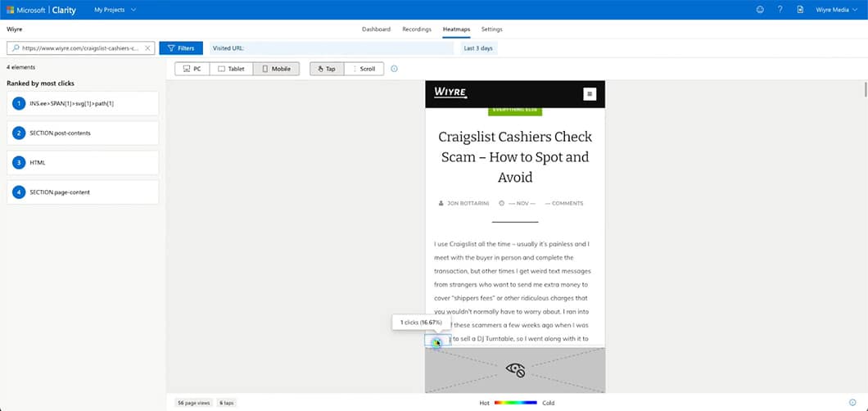Select ranked element HTML
868x411 pixels.
83,163
